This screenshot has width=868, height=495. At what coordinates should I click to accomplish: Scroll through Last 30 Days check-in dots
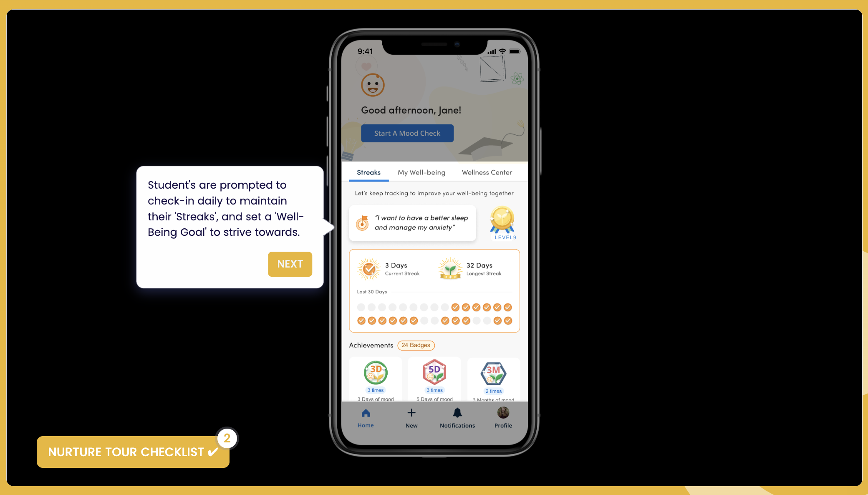(x=434, y=313)
